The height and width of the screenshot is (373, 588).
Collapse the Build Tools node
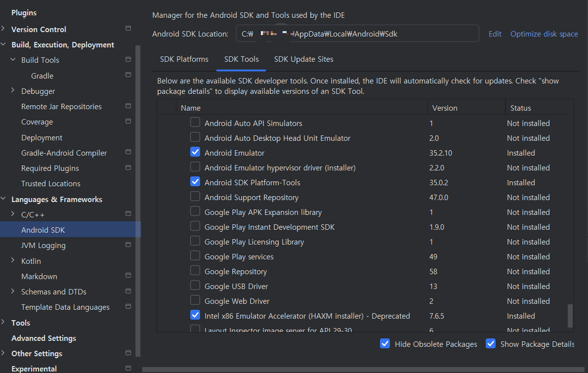click(x=13, y=60)
